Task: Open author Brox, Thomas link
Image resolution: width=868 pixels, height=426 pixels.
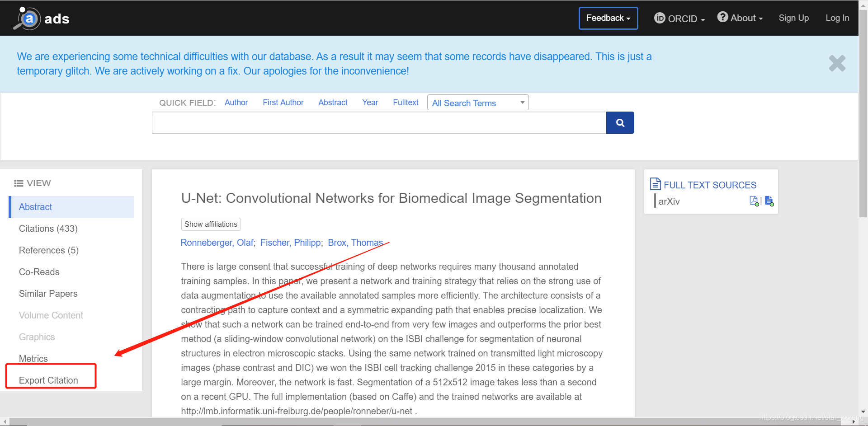Action: point(355,243)
